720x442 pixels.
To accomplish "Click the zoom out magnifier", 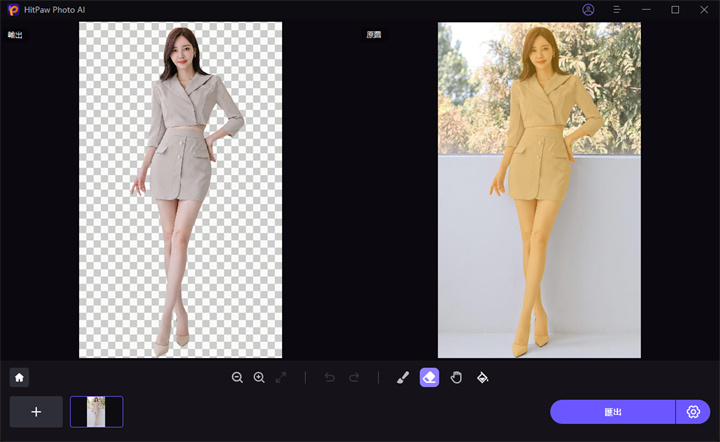I will (238, 377).
